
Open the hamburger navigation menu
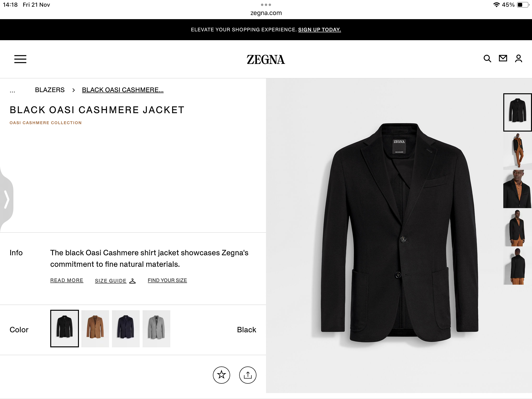(x=20, y=59)
